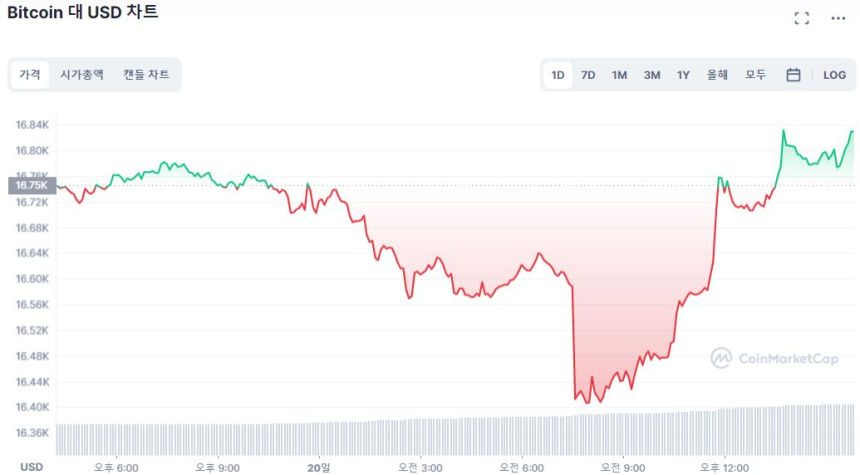Screen dimensions: 860x475
Task: Switch to the 시가총액 tab
Action: click(x=82, y=75)
